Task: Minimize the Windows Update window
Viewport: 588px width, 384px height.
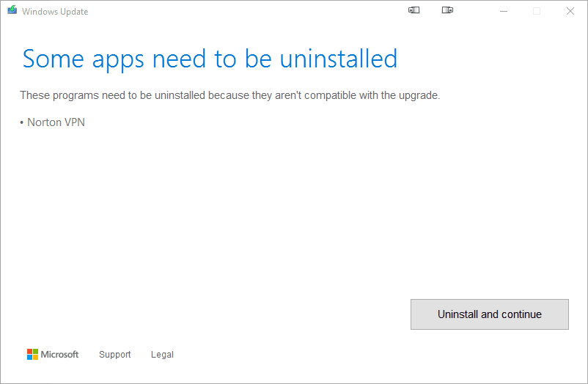Action: click(x=504, y=11)
